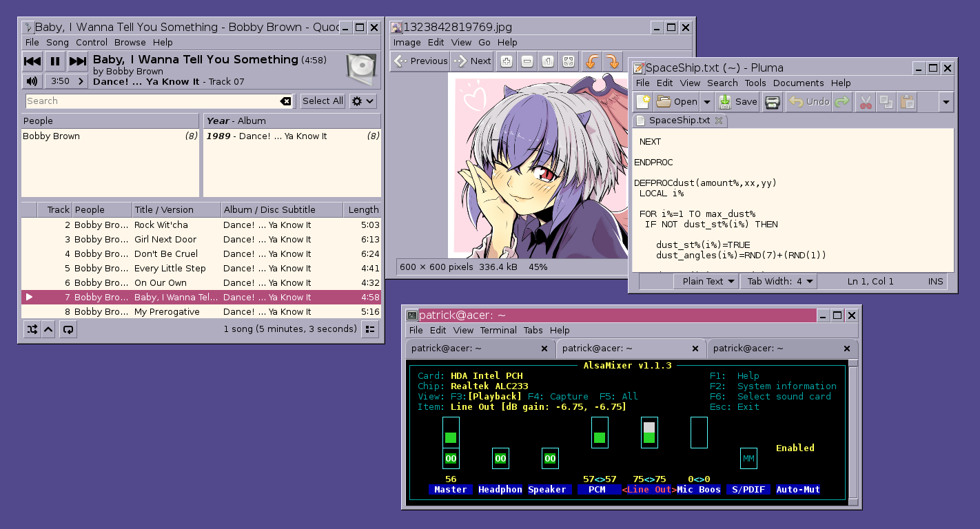Image resolution: width=980 pixels, height=529 pixels.
Task: Zoom out on the image
Action: (527, 61)
